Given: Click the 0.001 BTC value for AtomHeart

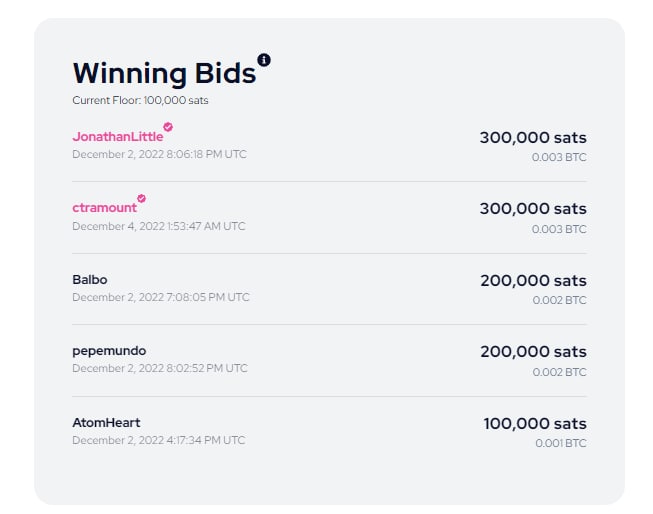Looking at the screenshot, I should (561, 443).
